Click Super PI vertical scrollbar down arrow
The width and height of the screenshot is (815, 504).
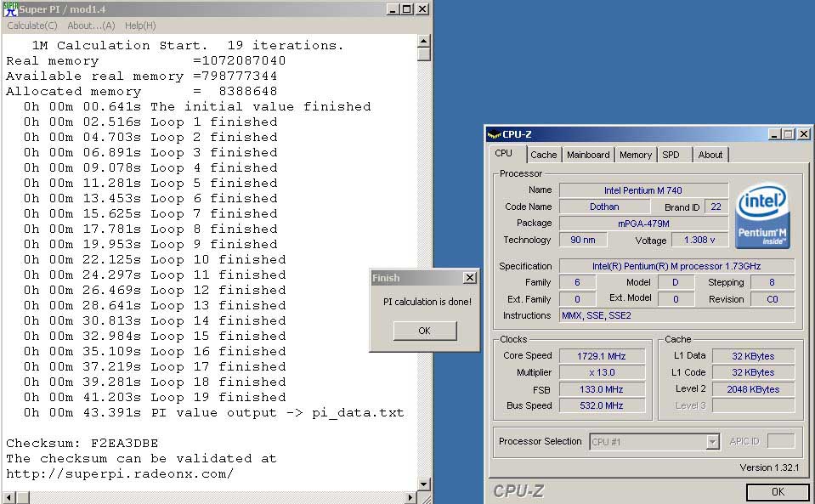[424, 484]
